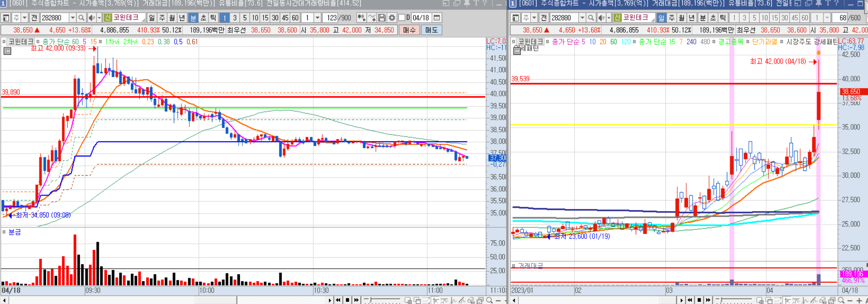Toggle the left panel icon in right chart toolbar
Screen dimensions: 868x304
pos(515,18)
